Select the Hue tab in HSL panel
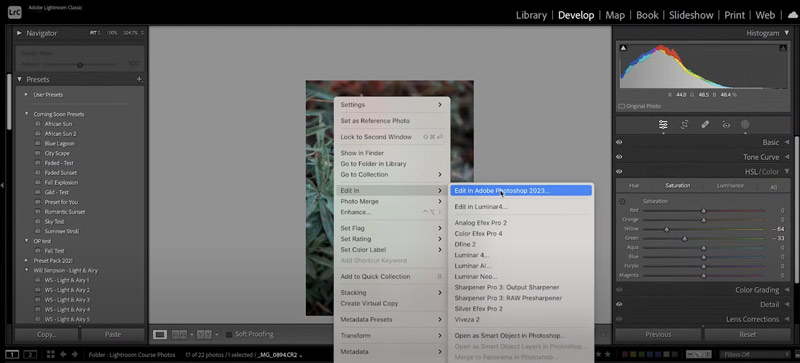 (x=634, y=186)
